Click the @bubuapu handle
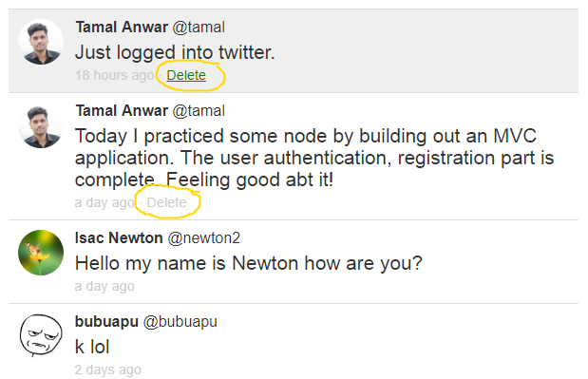 pyautogui.click(x=180, y=322)
